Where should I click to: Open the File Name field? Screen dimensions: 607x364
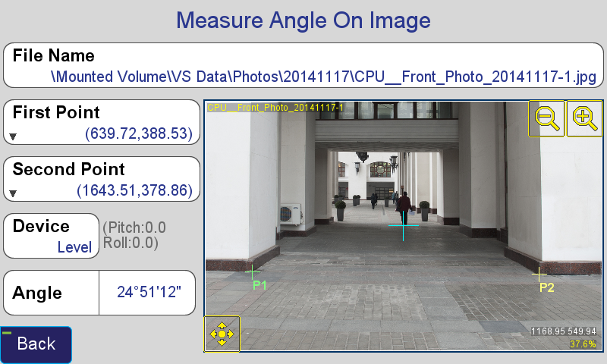[x=303, y=65]
